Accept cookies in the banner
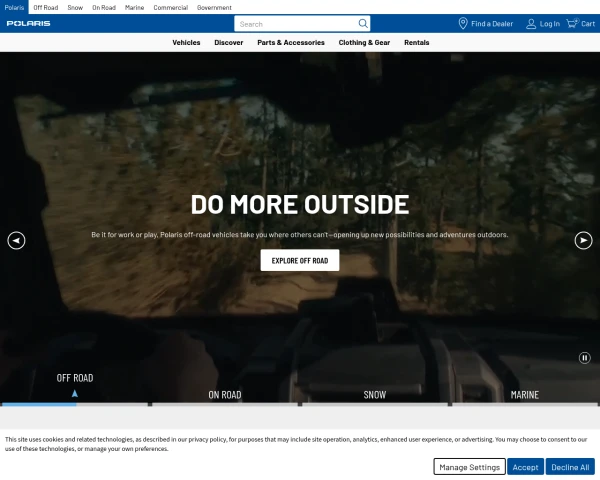Viewport: 600px width, 480px height. pyautogui.click(x=526, y=467)
